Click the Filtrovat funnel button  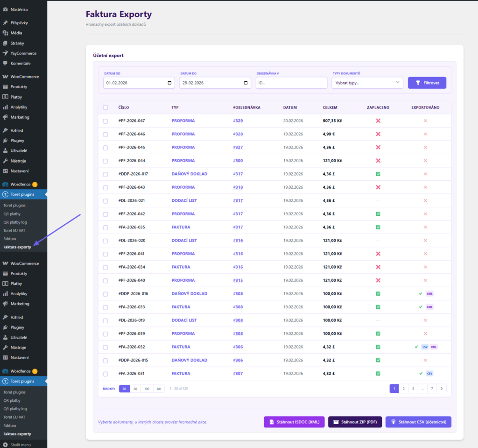coord(426,82)
